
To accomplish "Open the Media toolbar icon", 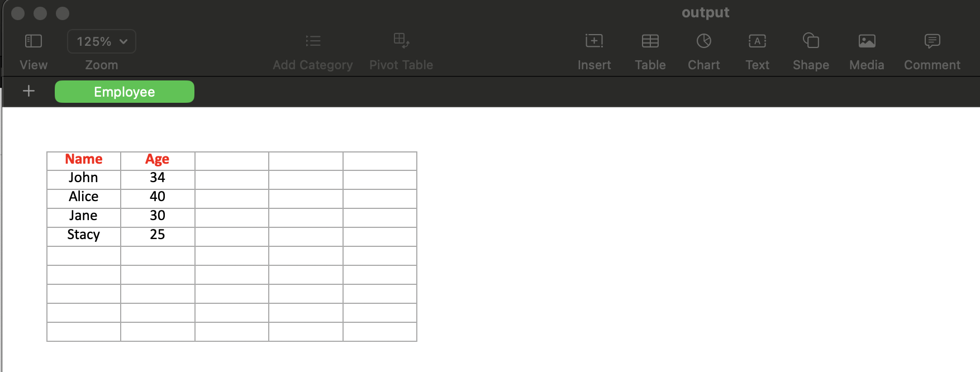I will click(867, 41).
